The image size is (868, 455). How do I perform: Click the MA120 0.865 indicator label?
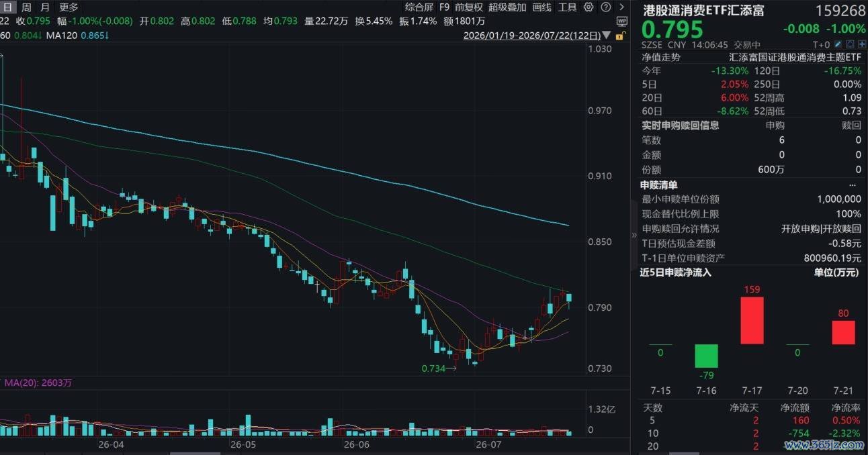click(77, 35)
